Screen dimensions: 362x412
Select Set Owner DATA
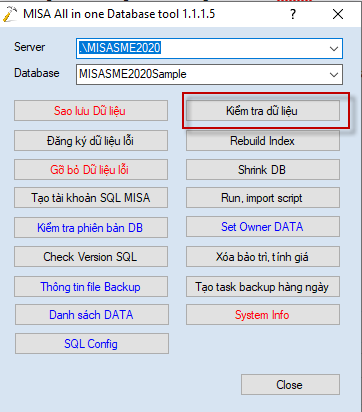pos(263,227)
